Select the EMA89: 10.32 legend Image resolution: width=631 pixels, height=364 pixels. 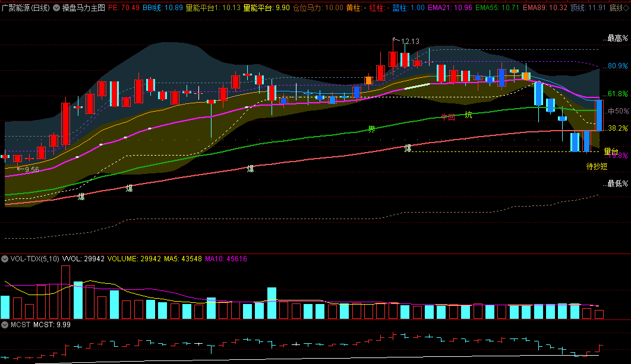[x=545, y=8]
